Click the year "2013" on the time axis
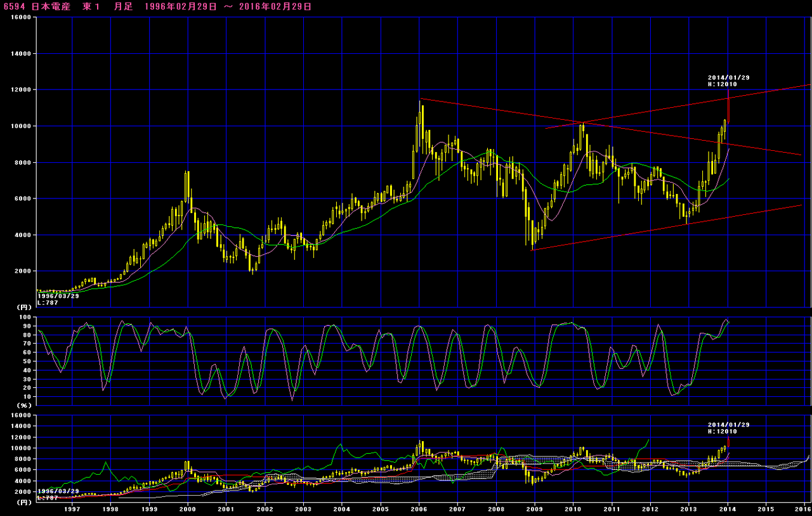 coord(689,508)
